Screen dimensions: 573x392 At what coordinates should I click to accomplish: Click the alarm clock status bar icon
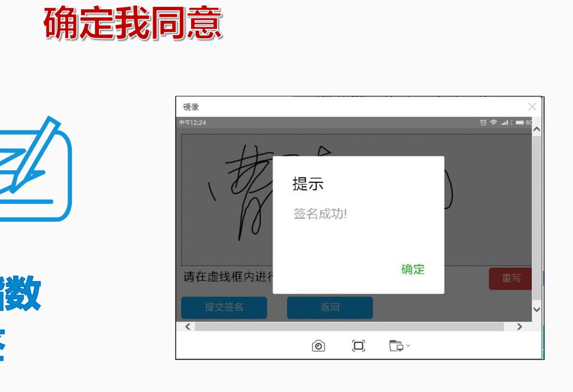483,122
